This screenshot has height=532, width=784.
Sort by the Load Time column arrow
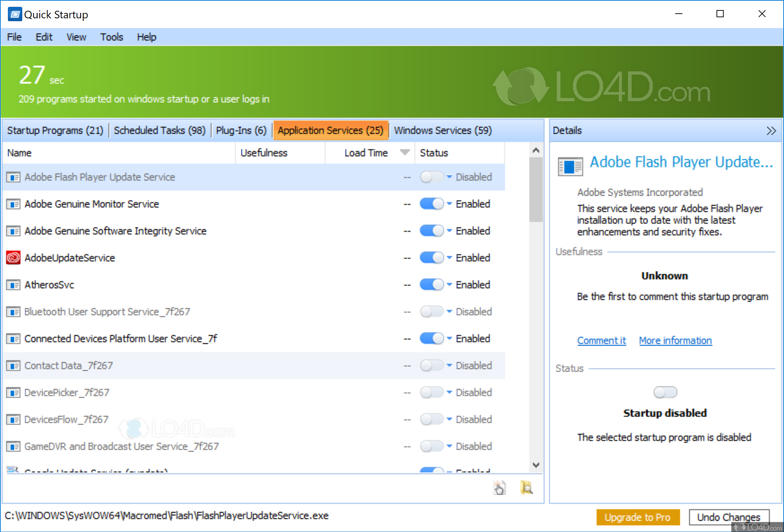click(405, 153)
